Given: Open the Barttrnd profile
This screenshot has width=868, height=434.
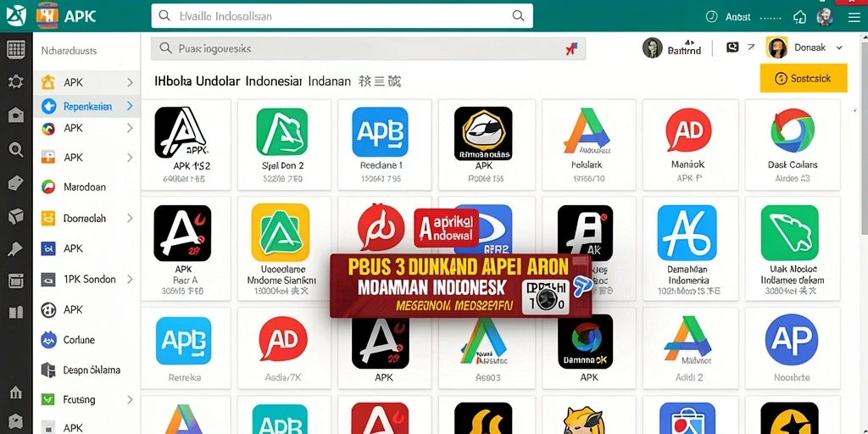Looking at the screenshot, I should 672,48.
